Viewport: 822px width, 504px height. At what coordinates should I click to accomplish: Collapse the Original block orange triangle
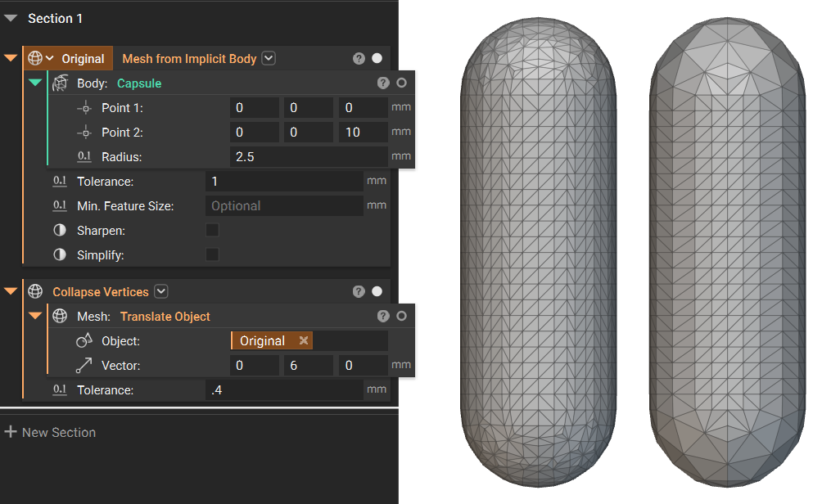point(11,58)
